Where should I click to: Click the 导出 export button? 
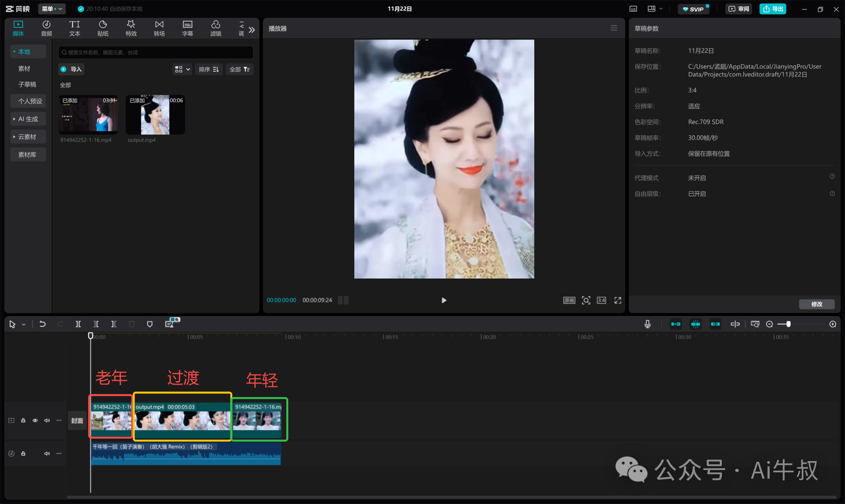773,9
